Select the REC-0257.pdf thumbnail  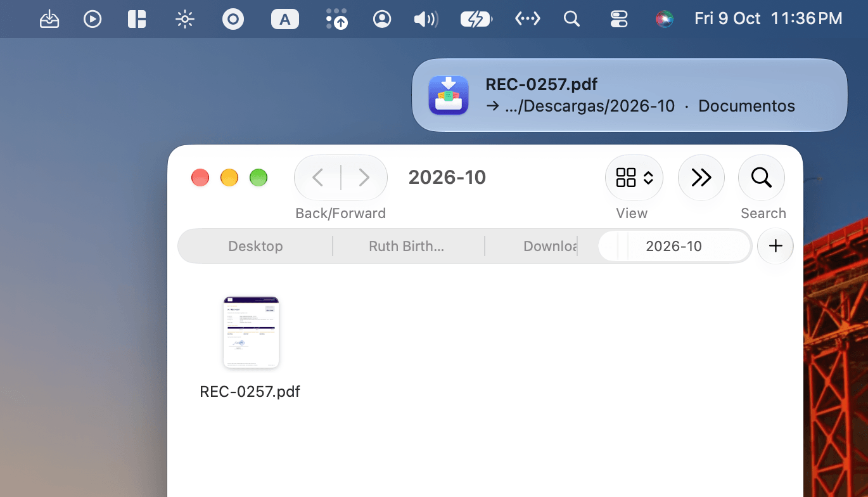(x=251, y=332)
